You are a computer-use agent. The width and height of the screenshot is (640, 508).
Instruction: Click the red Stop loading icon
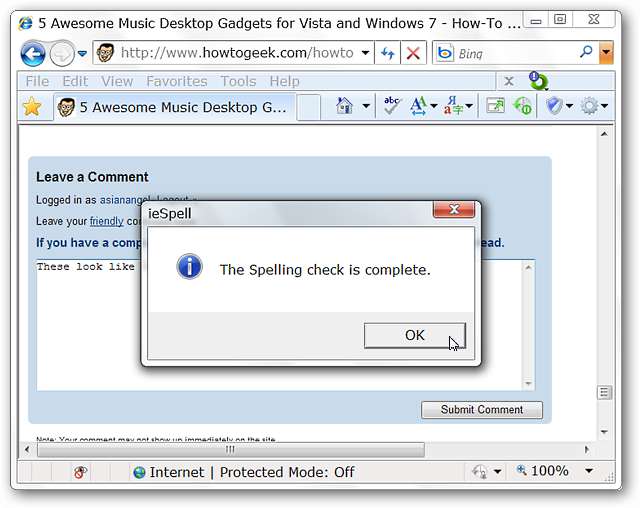[x=412, y=53]
